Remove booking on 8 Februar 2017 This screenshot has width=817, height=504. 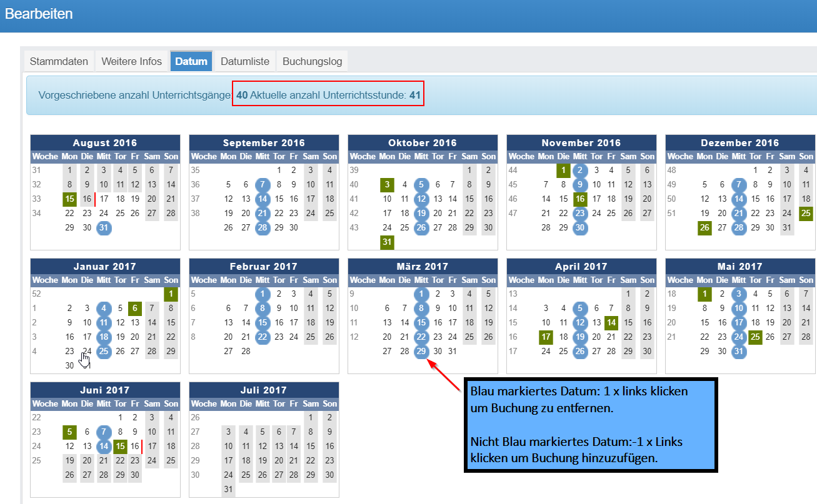263,308
